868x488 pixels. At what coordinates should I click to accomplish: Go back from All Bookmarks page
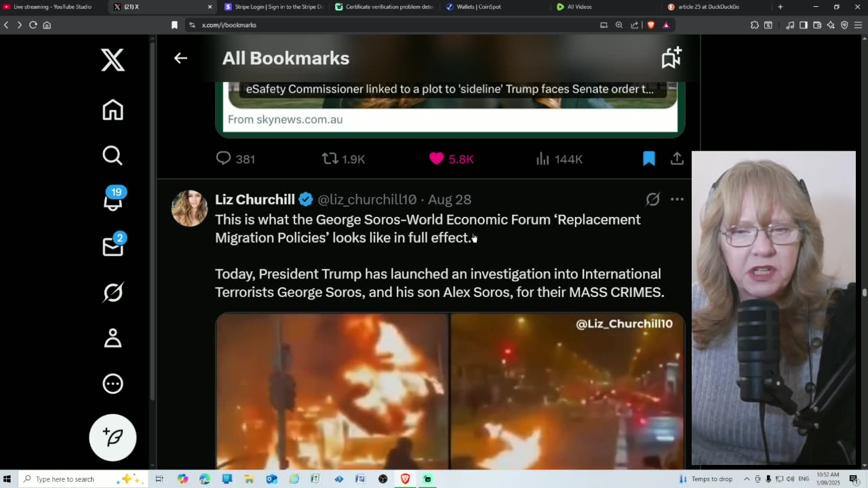[x=180, y=58]
